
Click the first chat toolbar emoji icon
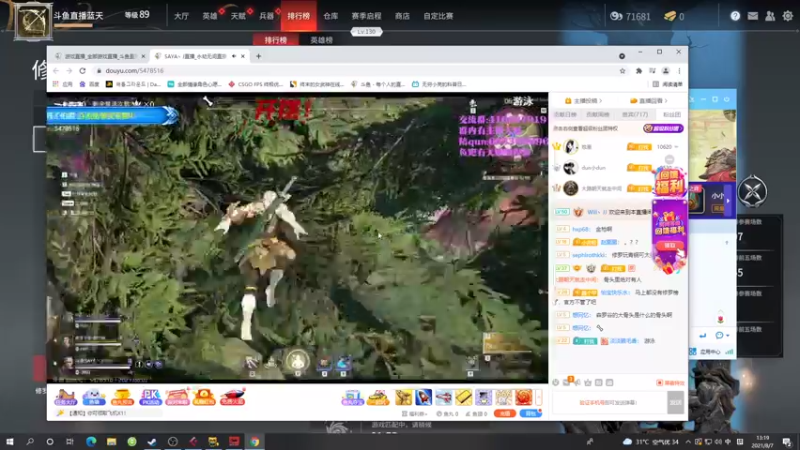click(x=556, y=383)
